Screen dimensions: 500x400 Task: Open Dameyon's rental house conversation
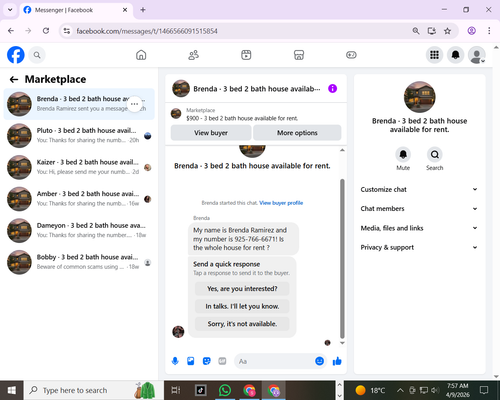point(79,231)
